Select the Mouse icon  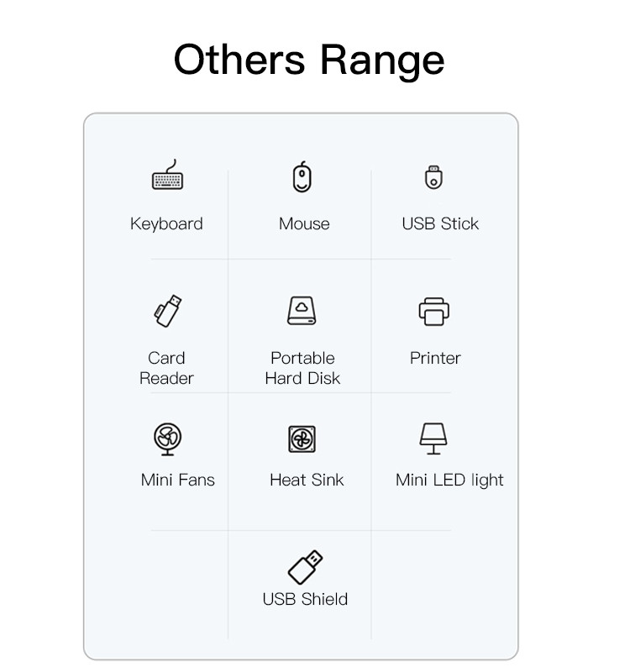point(302,177)
